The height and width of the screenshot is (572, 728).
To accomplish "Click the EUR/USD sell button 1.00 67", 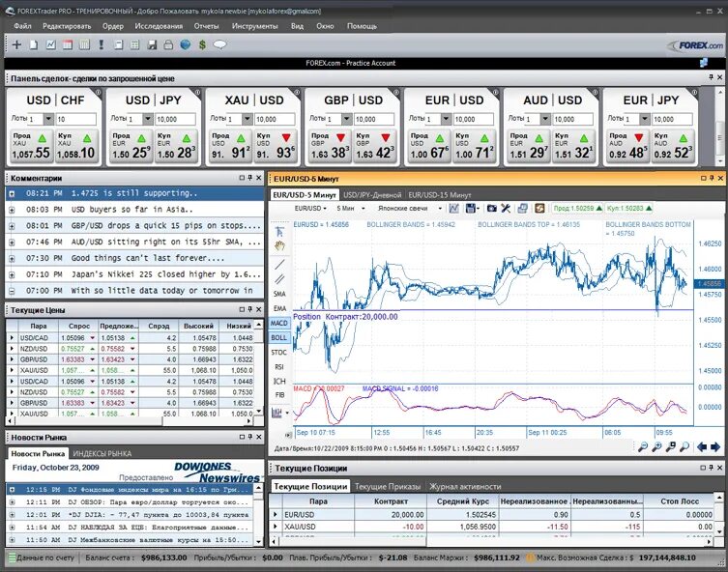I will [429, 146].
